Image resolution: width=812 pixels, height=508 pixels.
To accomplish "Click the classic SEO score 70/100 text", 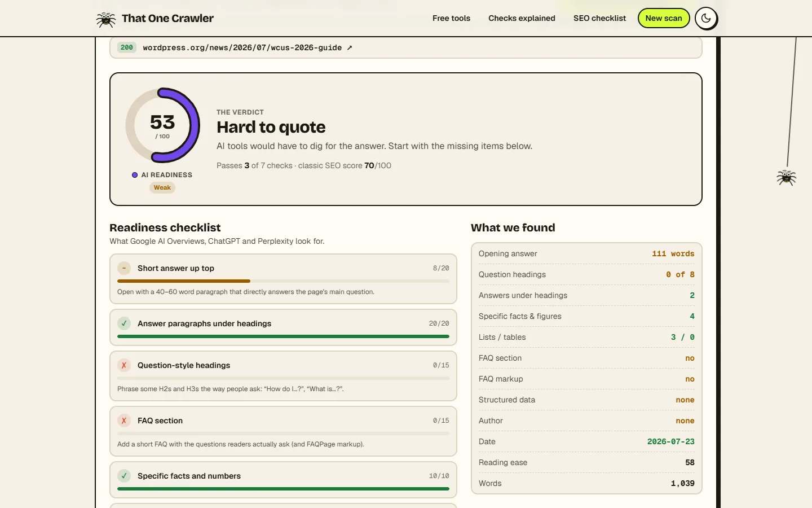I will click(x=345, y=166).
